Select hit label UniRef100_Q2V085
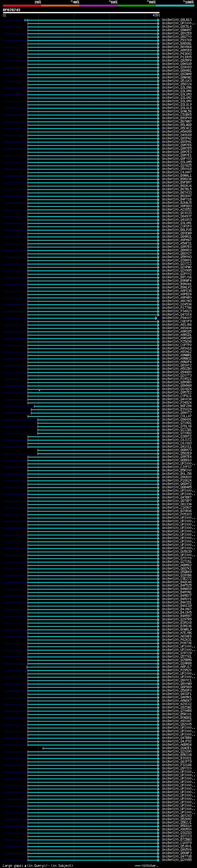The image size is (197, 868). tap(177, 860)
